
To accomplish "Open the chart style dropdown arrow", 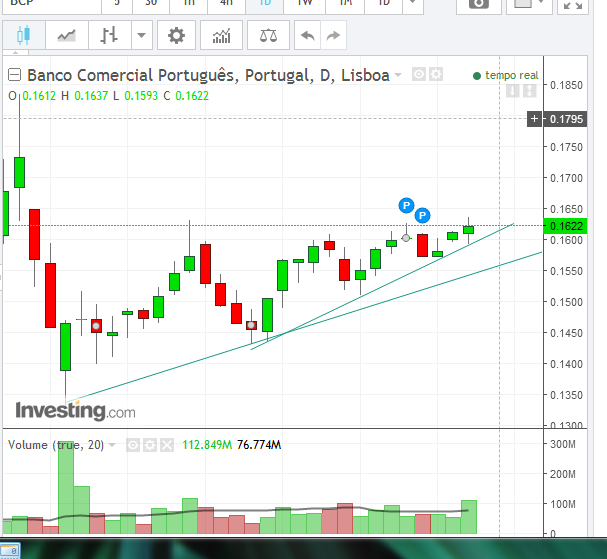I will tap(142, 35).
